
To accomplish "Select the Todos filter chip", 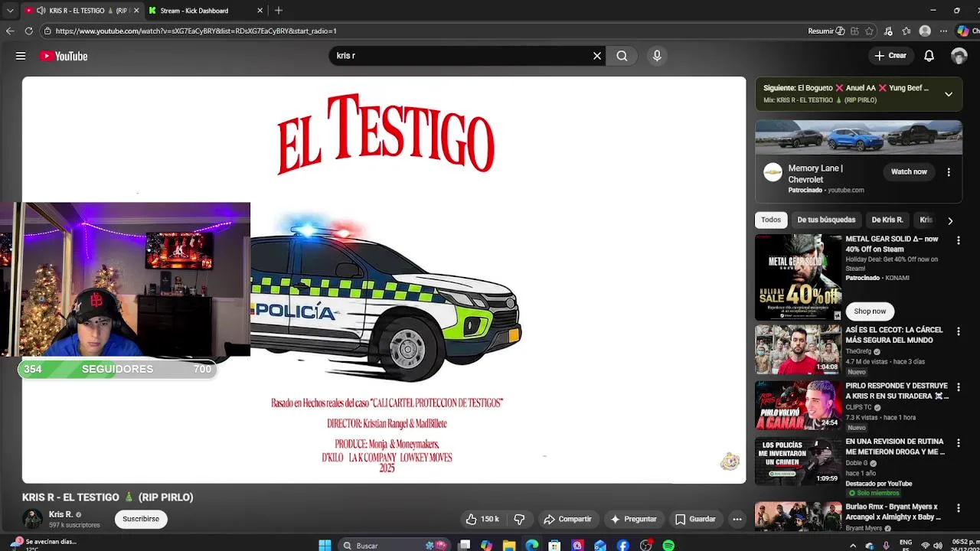I will coord(771,220).
